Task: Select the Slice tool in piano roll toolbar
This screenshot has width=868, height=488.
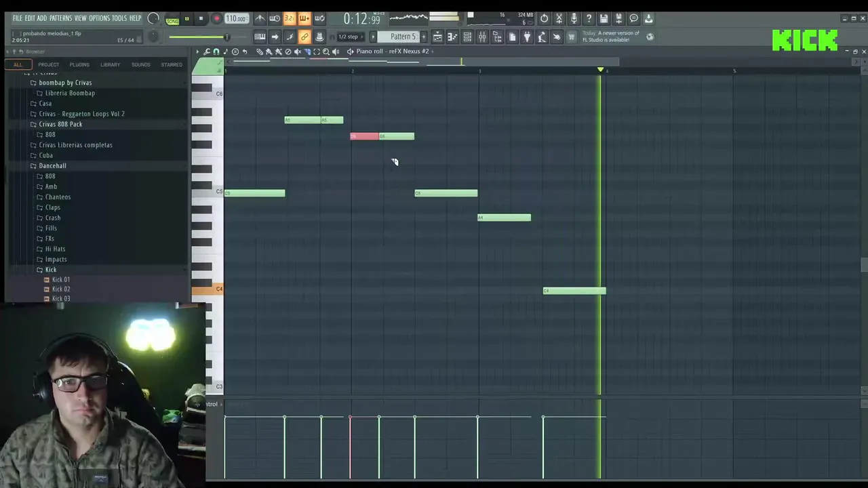Action: [x=307, y=52]
